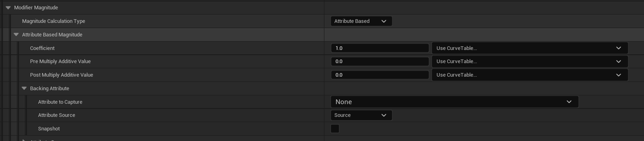
Task: Select the Post Multiply Additive Value label
Action: [x=61, y=75]
